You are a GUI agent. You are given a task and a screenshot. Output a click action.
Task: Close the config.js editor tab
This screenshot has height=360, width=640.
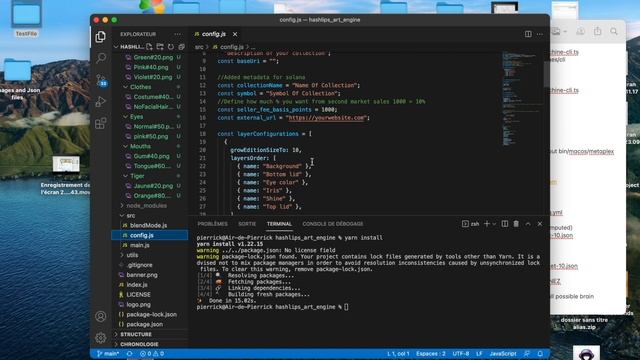point(235,34)
